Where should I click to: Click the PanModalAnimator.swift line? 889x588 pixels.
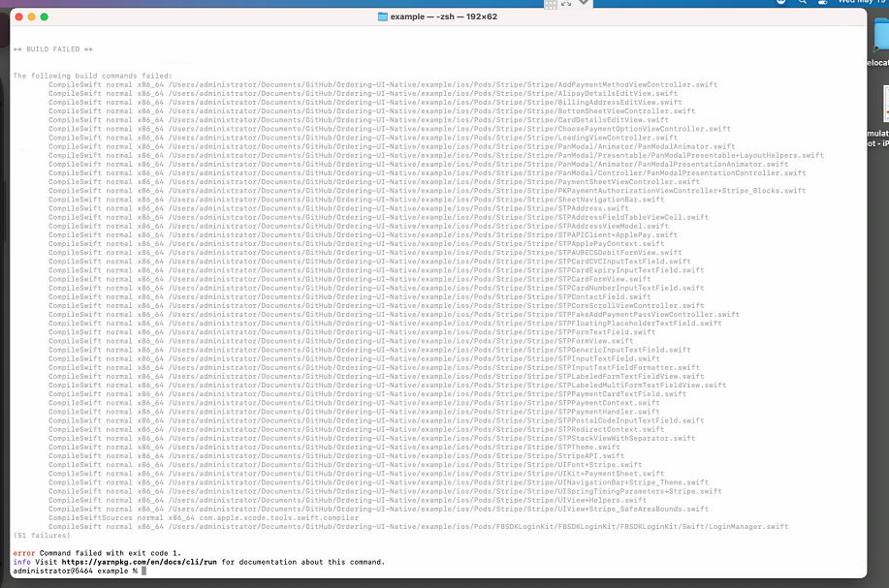[x=392, y=146]
